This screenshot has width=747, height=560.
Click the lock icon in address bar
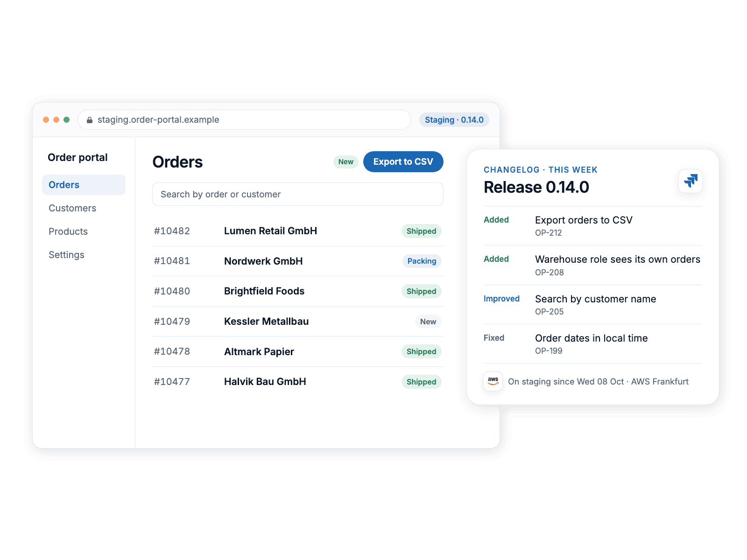tap(90, 120)
